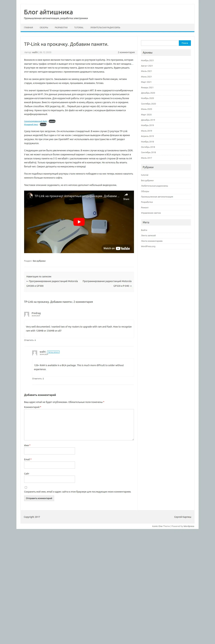Focus the Имя input field
Screen dimensions: 215x644
(50, 451)
